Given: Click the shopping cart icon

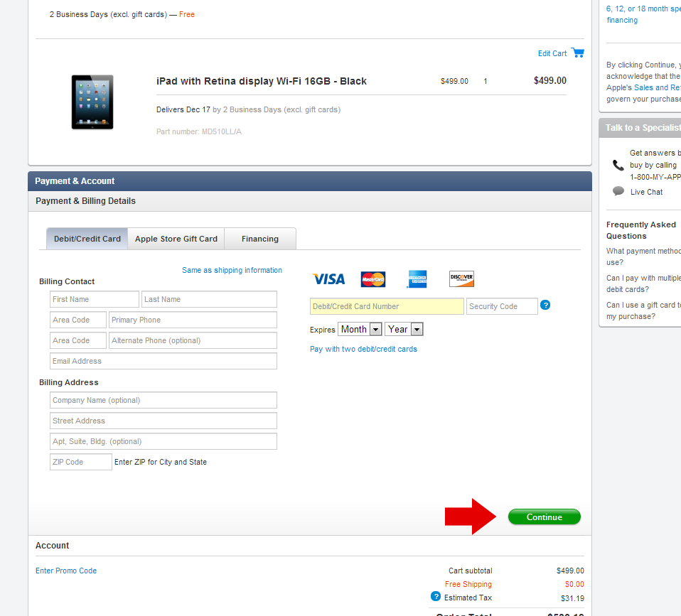Looking at the screenshot, I should click(578, 53).
